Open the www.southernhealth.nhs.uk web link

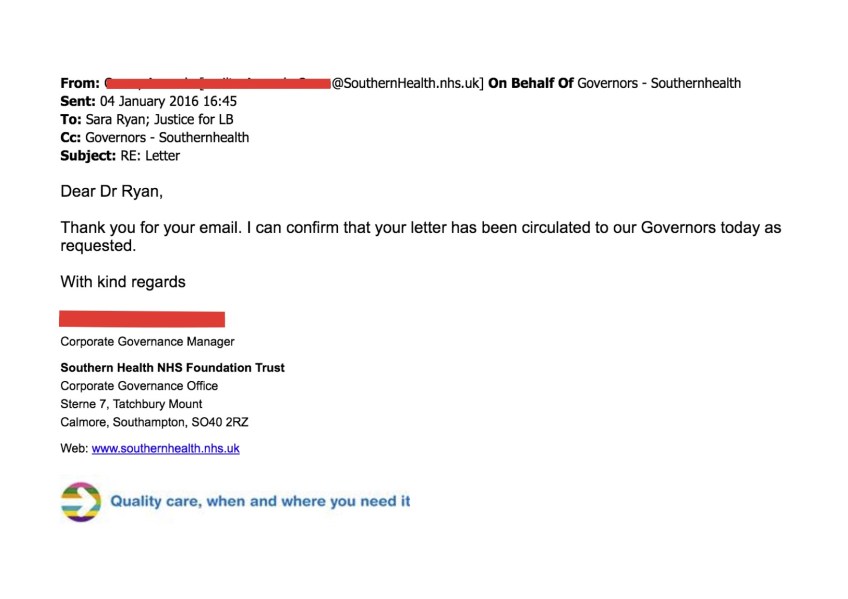point(165,449)
